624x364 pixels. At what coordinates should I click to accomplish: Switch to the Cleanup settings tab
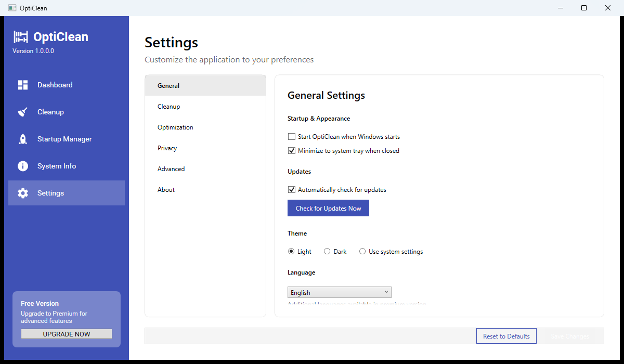pos(205,107)
